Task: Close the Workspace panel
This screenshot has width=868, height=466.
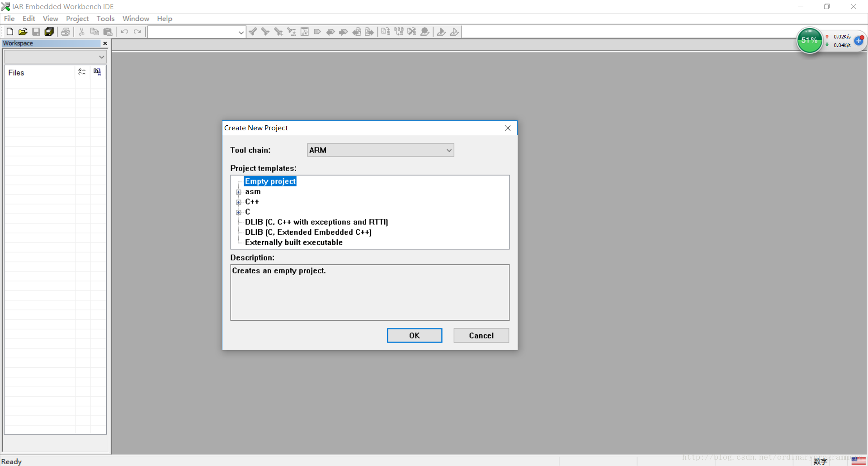Action: pos(105,43)
